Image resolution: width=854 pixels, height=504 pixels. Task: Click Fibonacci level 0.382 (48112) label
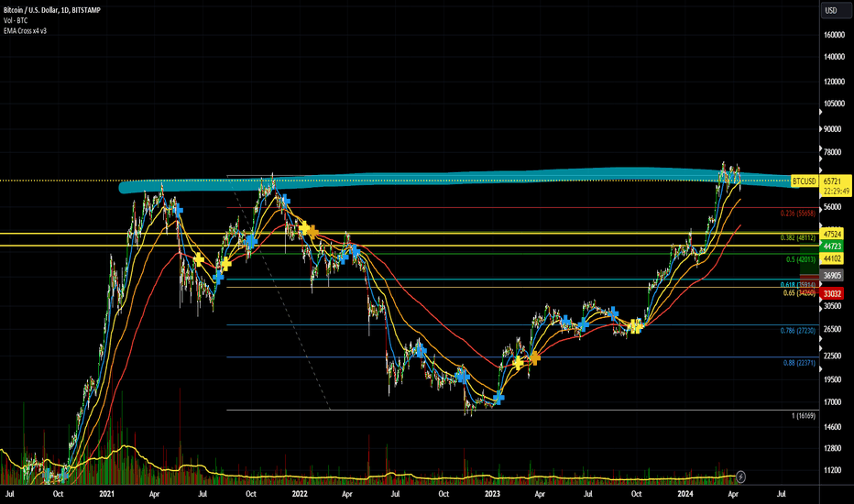798,238
